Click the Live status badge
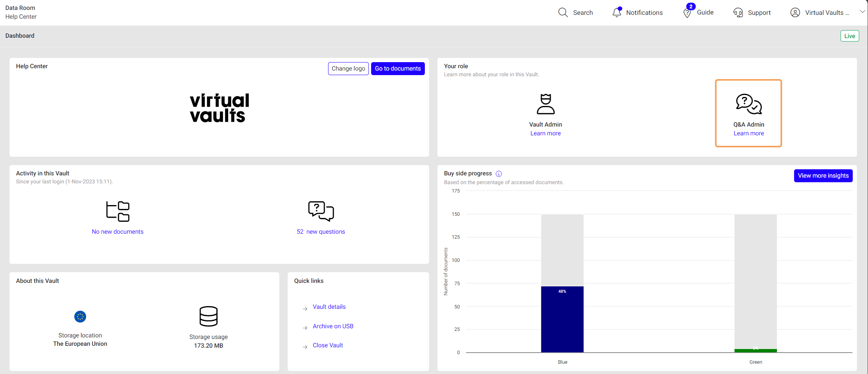This screenshot has height=374, width=868. [849, 36]
